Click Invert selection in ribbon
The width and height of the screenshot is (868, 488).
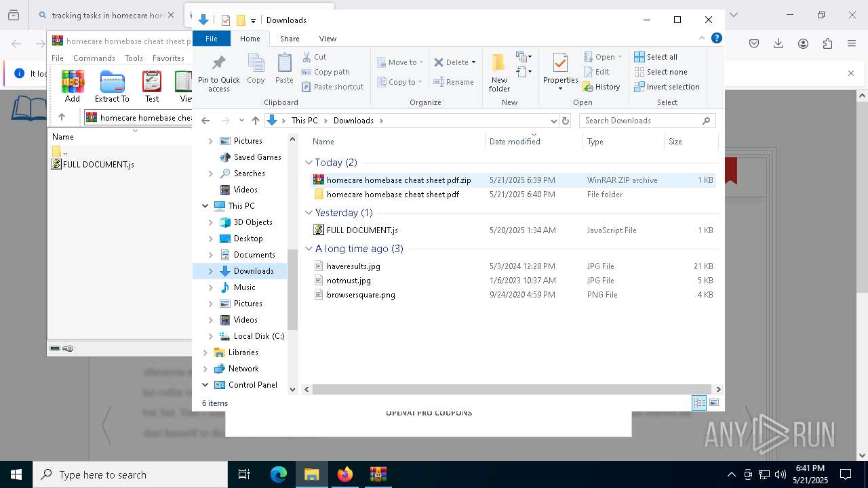[x=667, y=87]
